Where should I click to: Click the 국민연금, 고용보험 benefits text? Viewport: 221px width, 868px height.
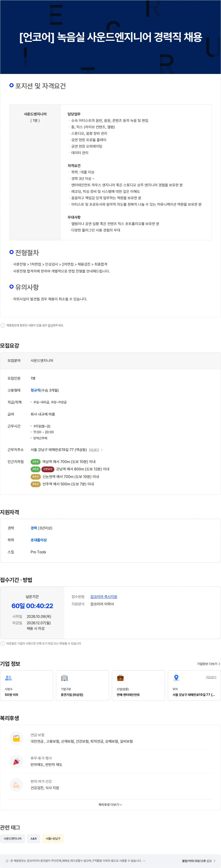tap(81, 741)
